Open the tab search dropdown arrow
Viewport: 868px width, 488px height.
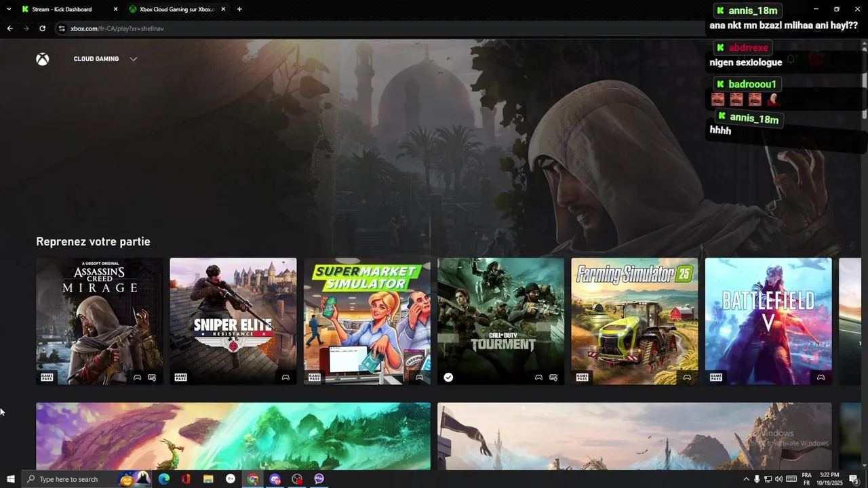click(x=9, y=9)
